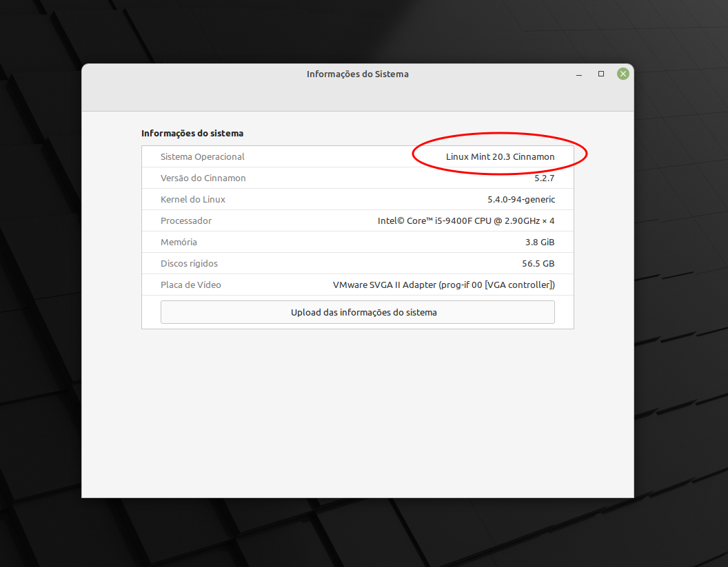The width and height of the screenshot is (728, 567).
Task: Select the Versão do Cinnamon label
Action: (203, 178)
